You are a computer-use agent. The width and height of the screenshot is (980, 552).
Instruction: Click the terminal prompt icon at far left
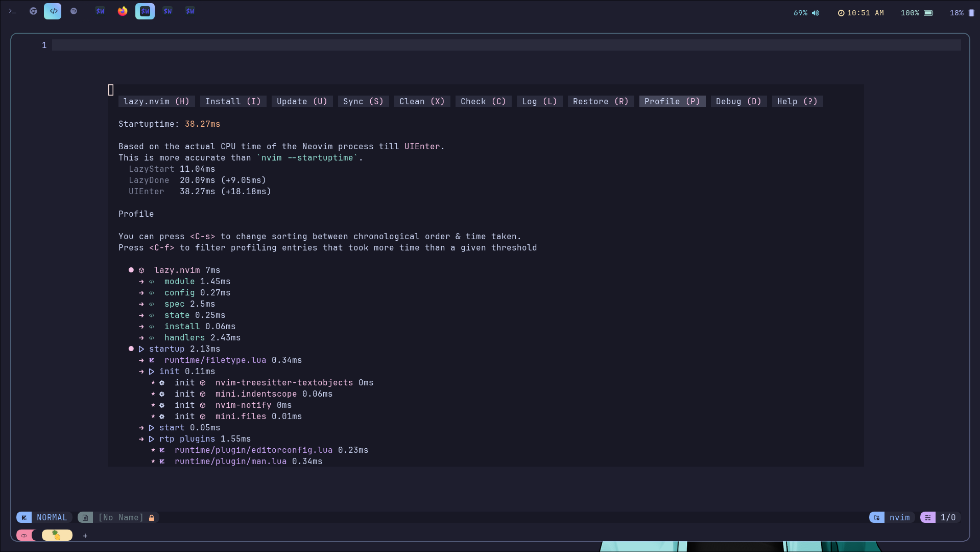tap(12, 11)
